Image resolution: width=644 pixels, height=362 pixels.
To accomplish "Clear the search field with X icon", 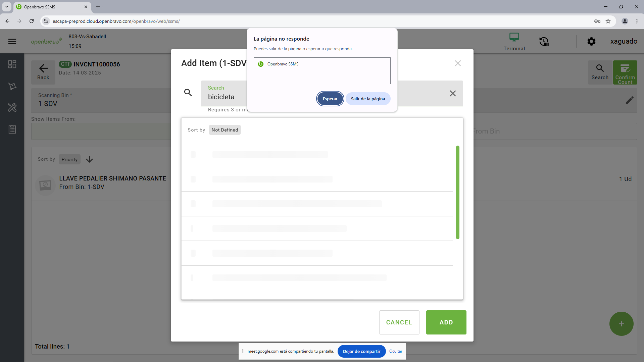I will pos(453,94).
